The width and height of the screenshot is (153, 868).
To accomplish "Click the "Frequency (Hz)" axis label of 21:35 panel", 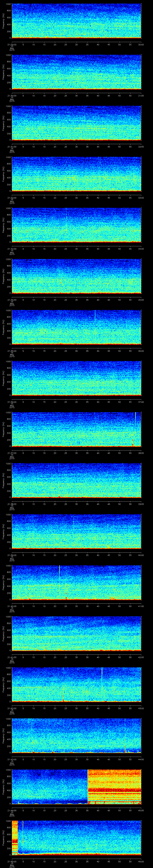I will coord(3,327).
